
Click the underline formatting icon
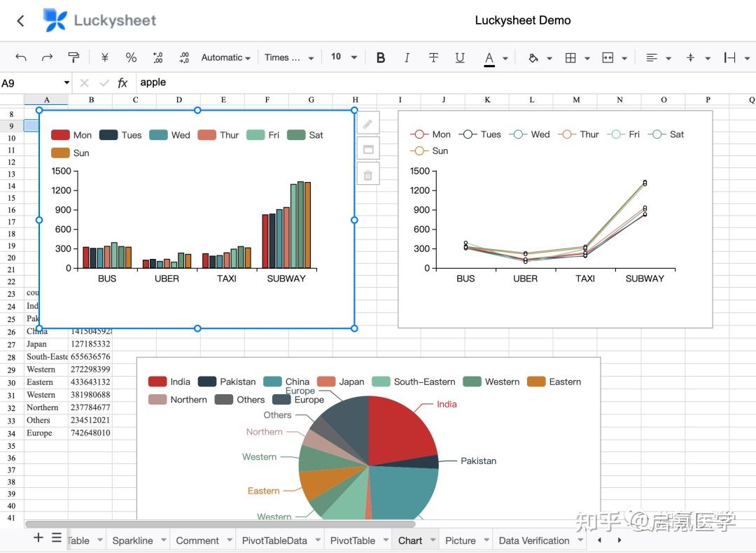point(460,57)
